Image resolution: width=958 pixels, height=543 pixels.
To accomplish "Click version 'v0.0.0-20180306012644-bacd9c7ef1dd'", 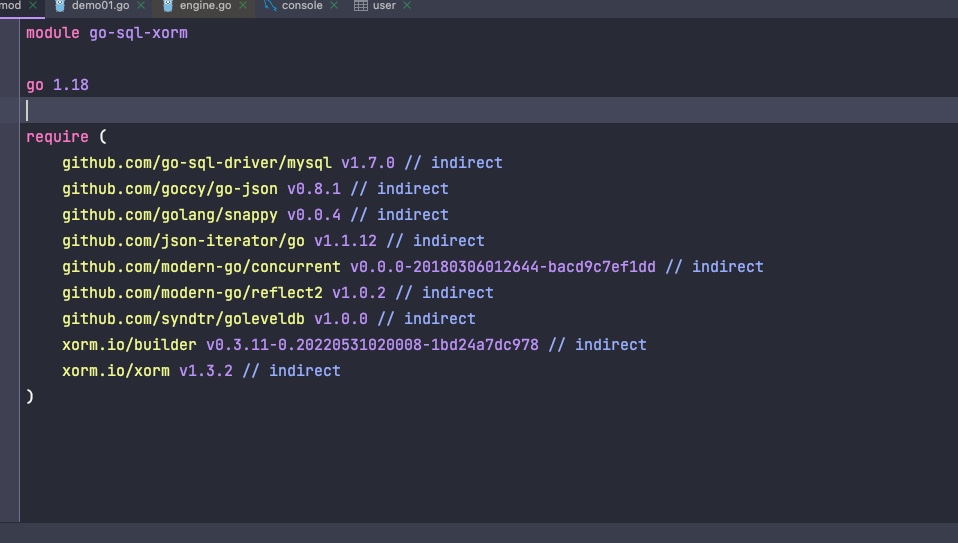I will [x=503, y=267].
